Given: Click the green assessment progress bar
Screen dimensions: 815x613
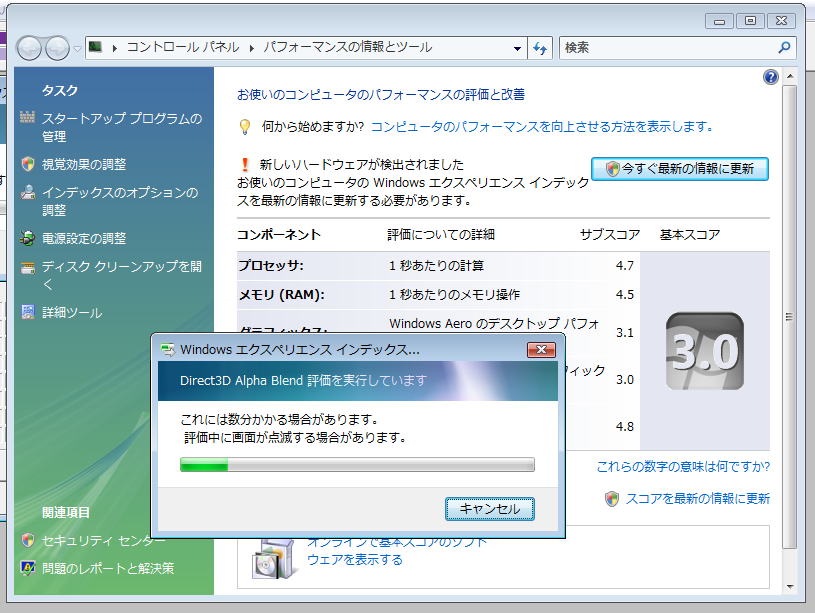Looking at the screenshot, I should [x=357, y=464].
